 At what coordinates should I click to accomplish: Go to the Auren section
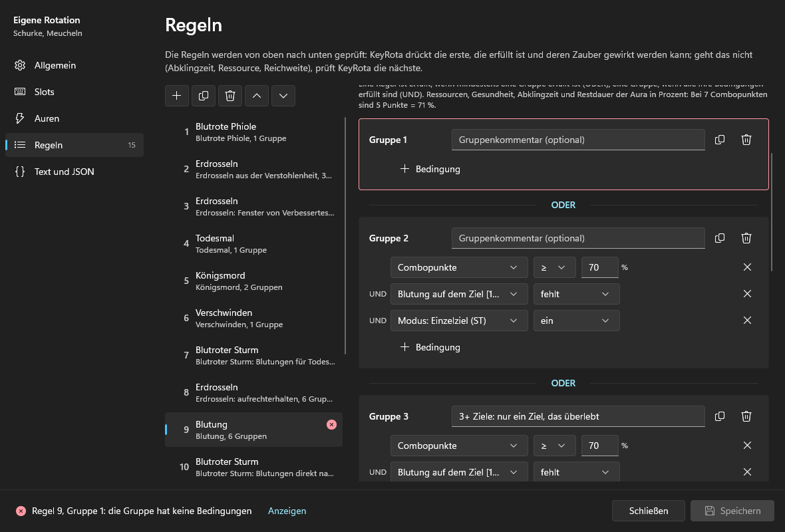[75, 118]
